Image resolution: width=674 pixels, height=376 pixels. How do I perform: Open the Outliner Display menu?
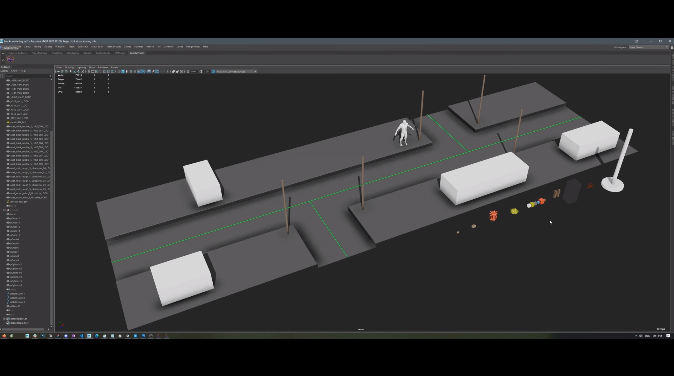point(4,71)
